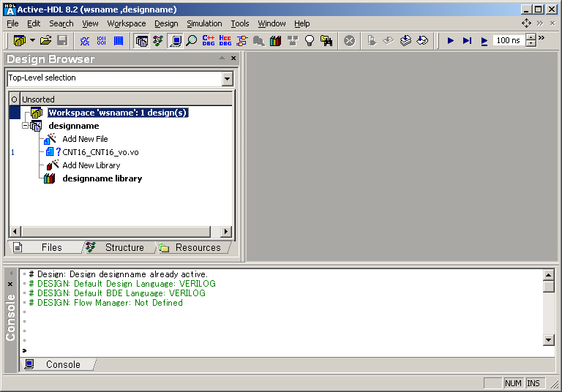The width and height of the screenshot is (562, 392).
Task: Click the light bulb toolbar icon
Action: 310,41
